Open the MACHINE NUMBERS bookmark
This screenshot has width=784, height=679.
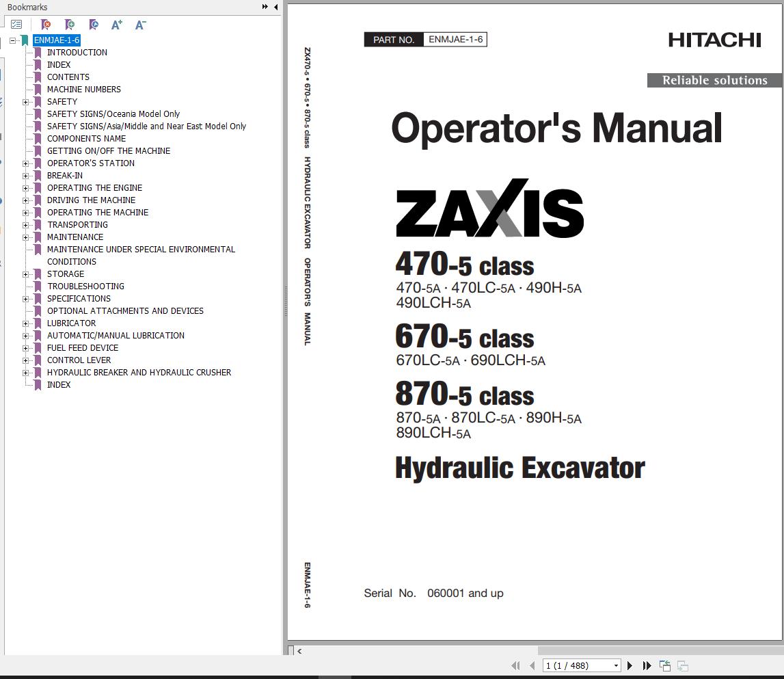(84, 90)
